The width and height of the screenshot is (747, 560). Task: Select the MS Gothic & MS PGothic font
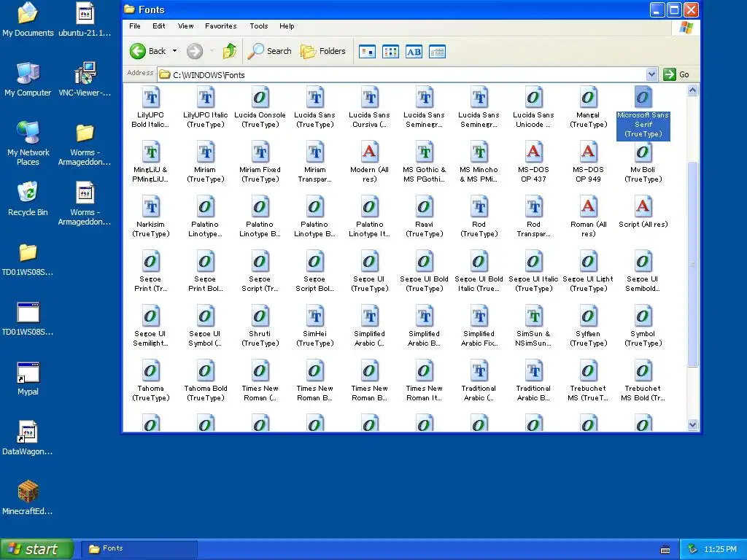pos(424,163)
